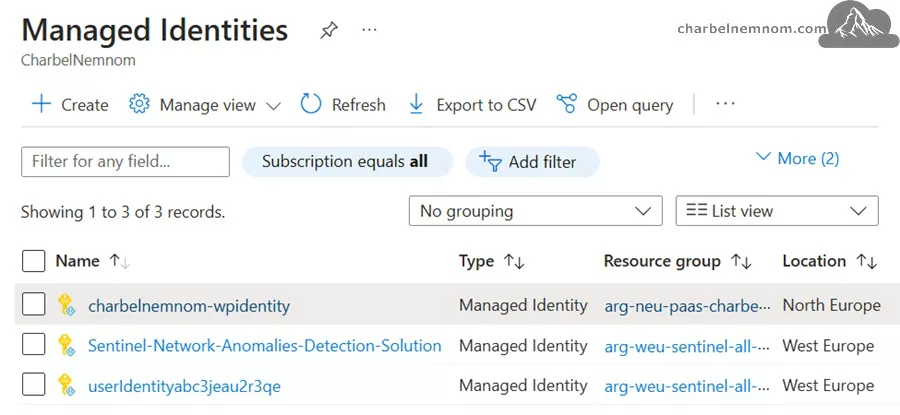
Task: Expand the Manage view dropdown chevron
Action: coord(274,106)
